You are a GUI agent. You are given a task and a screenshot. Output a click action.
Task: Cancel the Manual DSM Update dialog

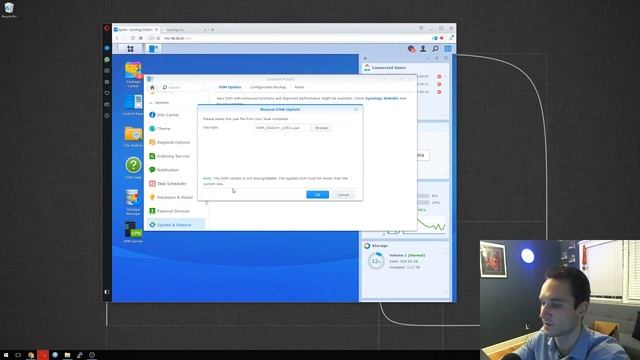point(343,195)
